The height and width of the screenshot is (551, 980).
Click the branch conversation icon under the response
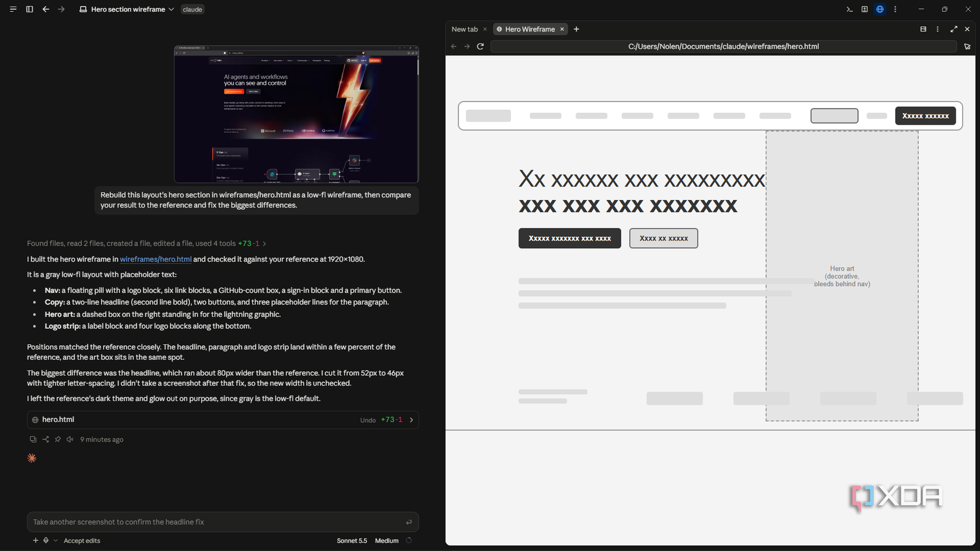pos(45,439)
